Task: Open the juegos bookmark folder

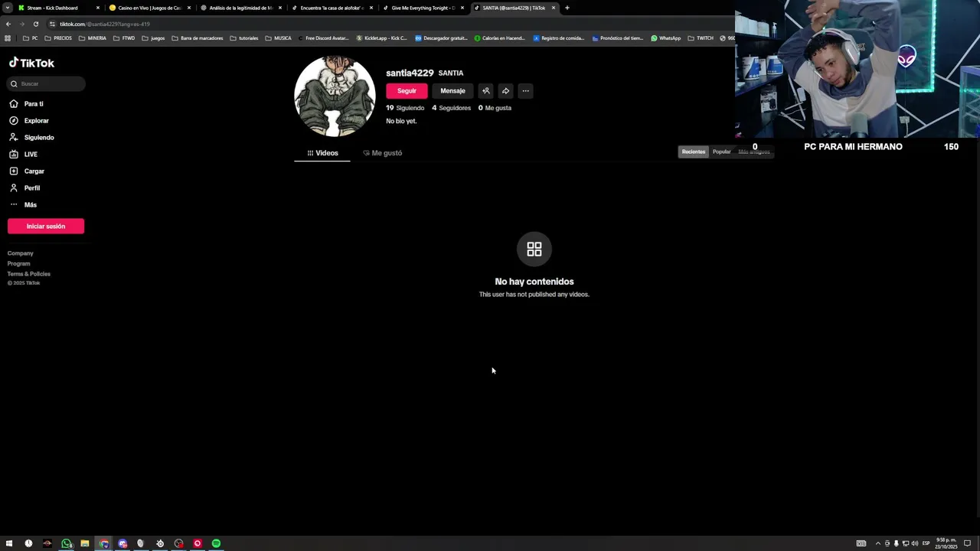Action: click(153, 37)
